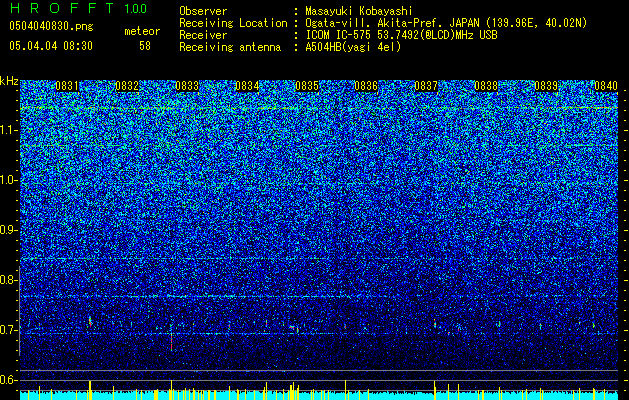Click the 0835 time marker
This screenshot has height=400, width=629.
(306, 86)
